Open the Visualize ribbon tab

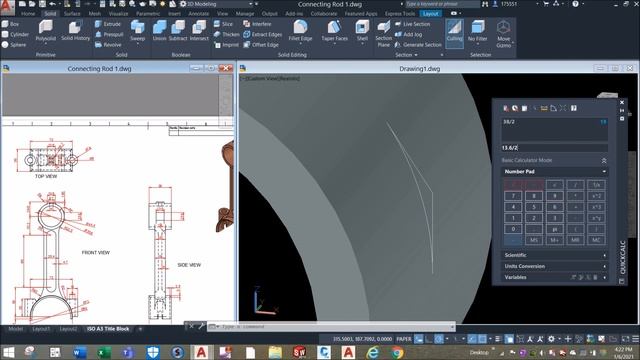tap(118, 13)
